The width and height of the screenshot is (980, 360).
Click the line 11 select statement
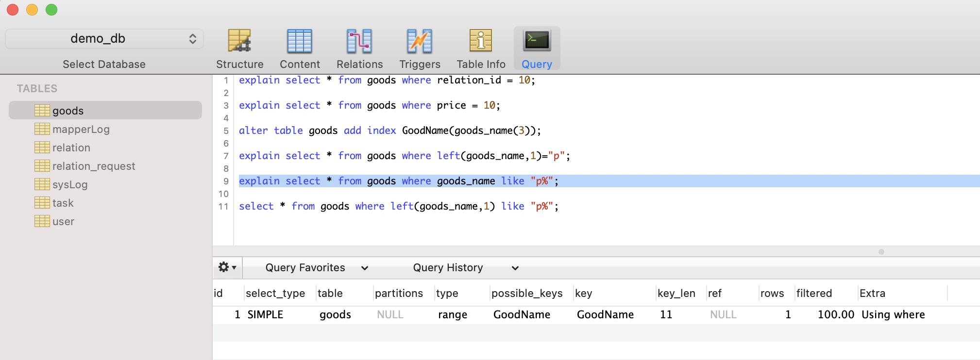point(399,206)
